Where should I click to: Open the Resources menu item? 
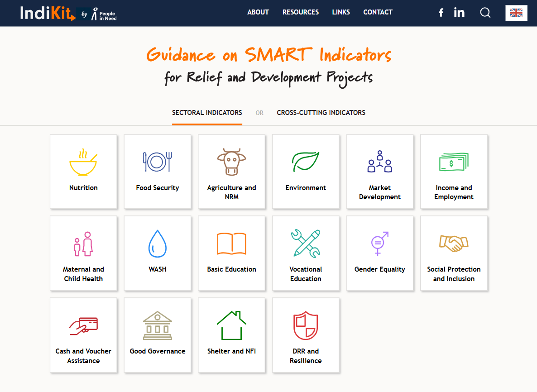click(301, 12)
